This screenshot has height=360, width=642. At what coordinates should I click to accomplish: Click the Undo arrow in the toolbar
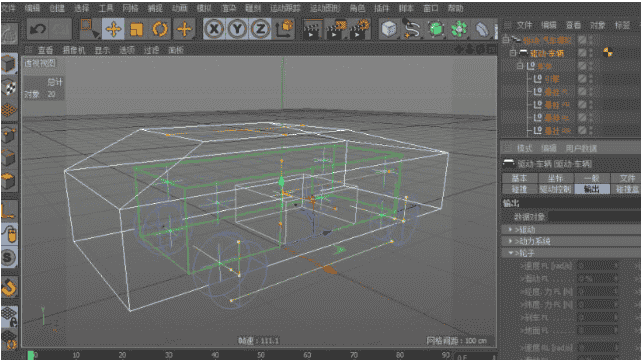38,29
